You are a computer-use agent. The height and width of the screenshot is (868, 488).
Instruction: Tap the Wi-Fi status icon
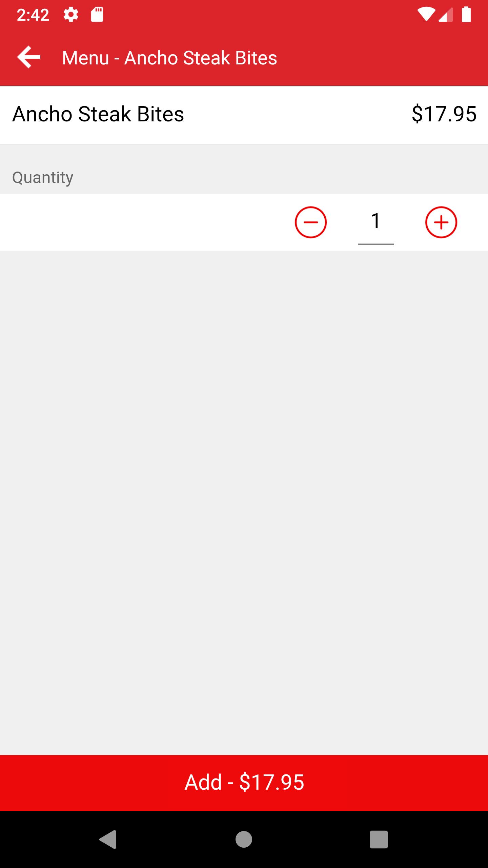pyautogui.click(x=426, y=15)
